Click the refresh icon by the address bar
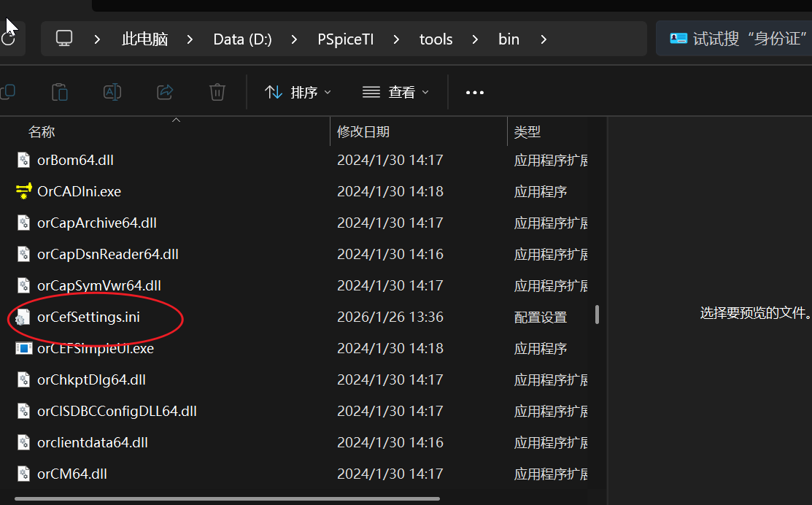 tap(8, 39)
